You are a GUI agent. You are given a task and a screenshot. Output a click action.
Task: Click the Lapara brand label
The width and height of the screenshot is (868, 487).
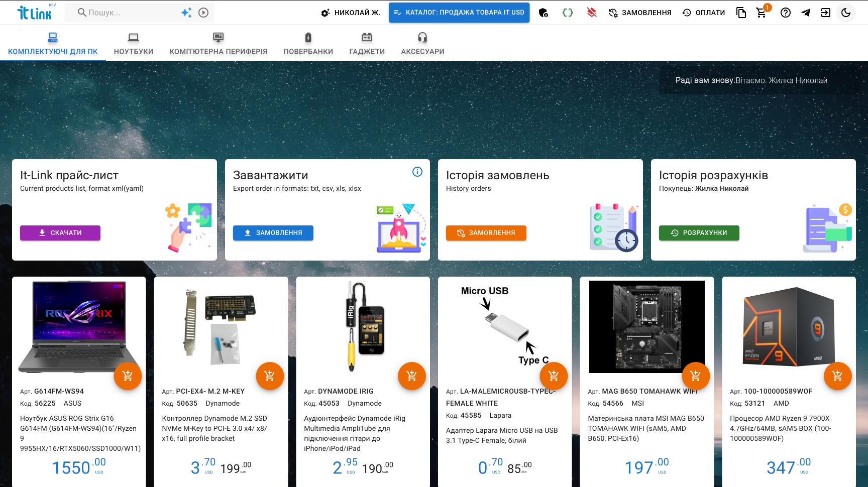pyautogui.click(x=500, y=415)
